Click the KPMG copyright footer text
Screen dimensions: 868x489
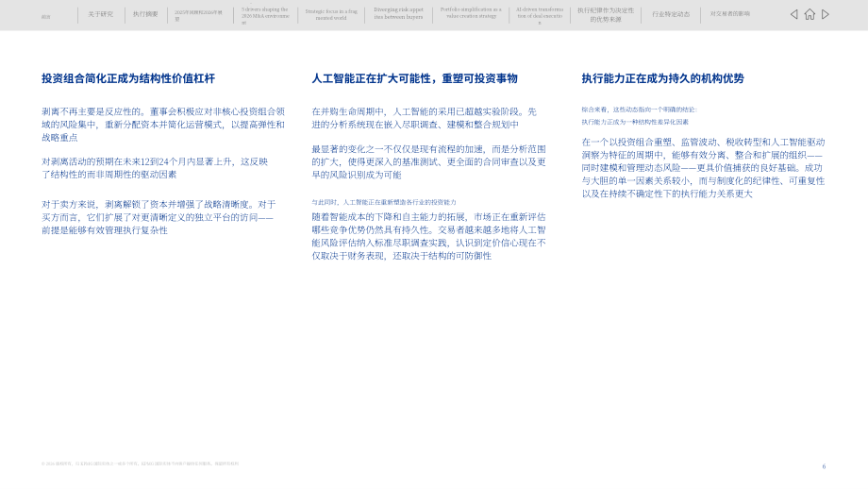coord(140,464)
